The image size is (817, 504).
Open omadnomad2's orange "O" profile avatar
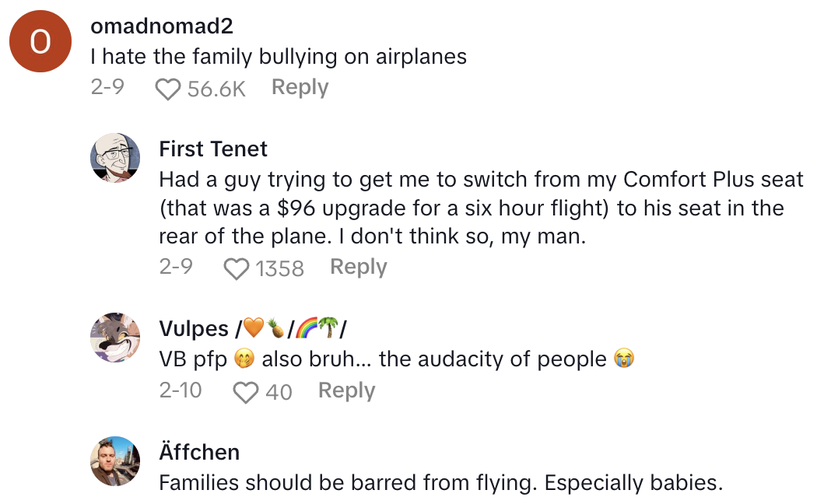(x=40, y=42)
